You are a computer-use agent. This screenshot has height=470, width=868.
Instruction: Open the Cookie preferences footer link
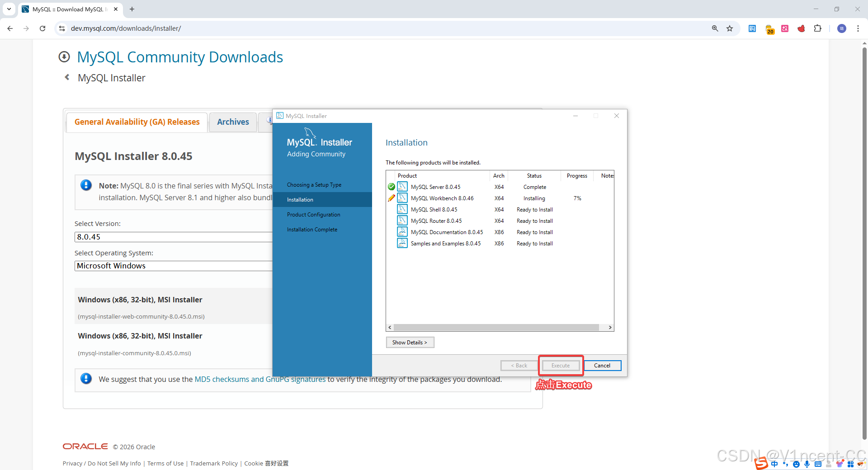(x=266, y=463)
